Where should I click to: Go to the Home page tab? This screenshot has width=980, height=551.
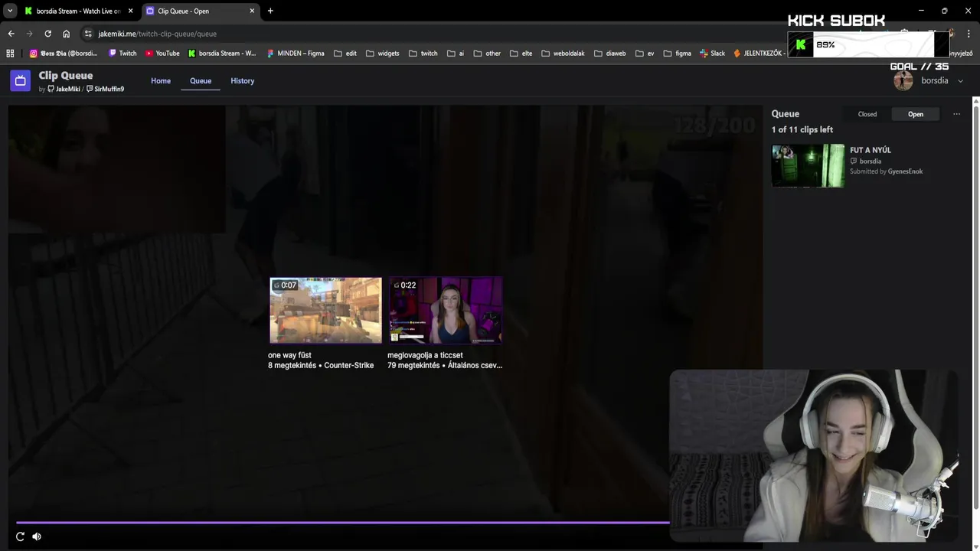pyautogui.click(x=161, y=81)
